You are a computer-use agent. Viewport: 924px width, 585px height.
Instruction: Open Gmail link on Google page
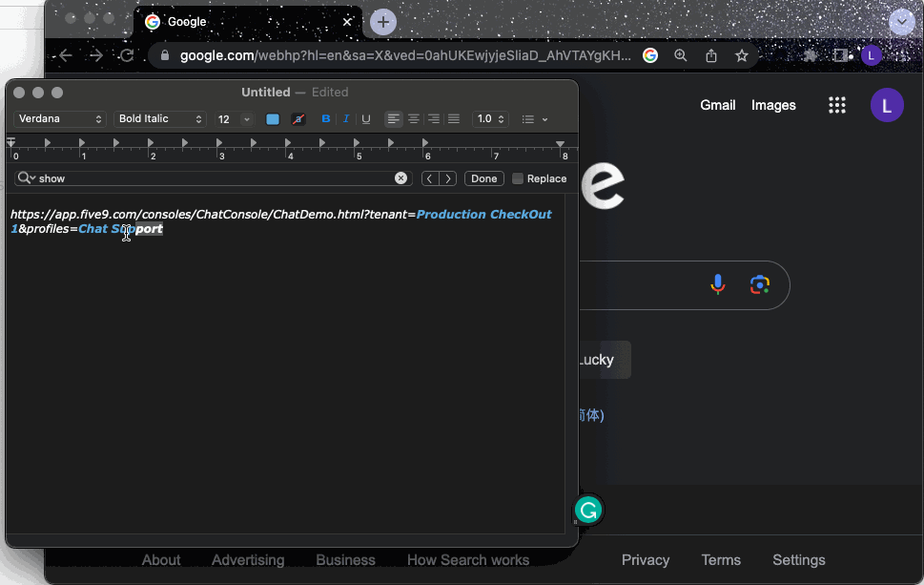[x=718, y=105]
